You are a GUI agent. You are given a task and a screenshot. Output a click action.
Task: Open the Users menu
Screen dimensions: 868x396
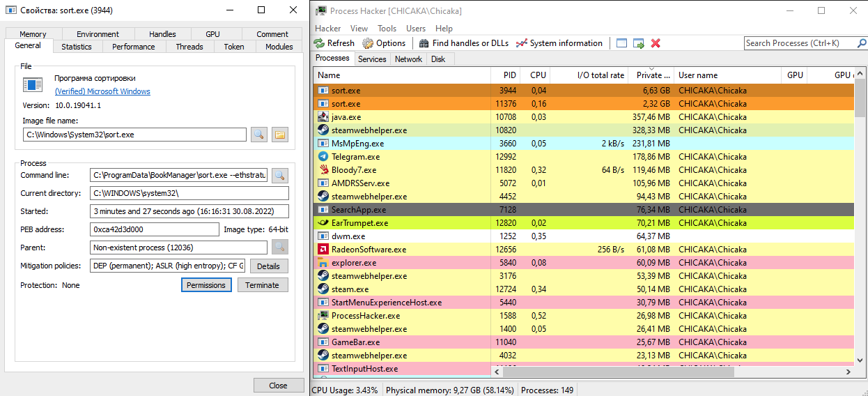click(416, 29)
